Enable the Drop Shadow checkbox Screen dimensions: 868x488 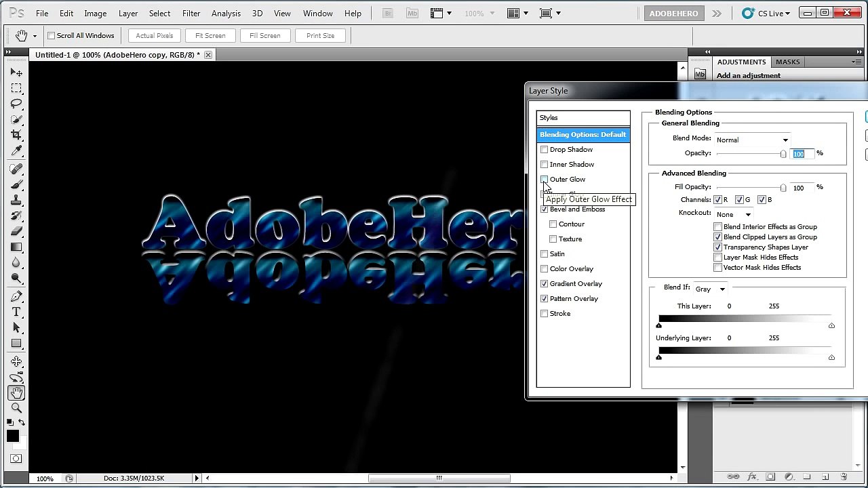point(544,150)
